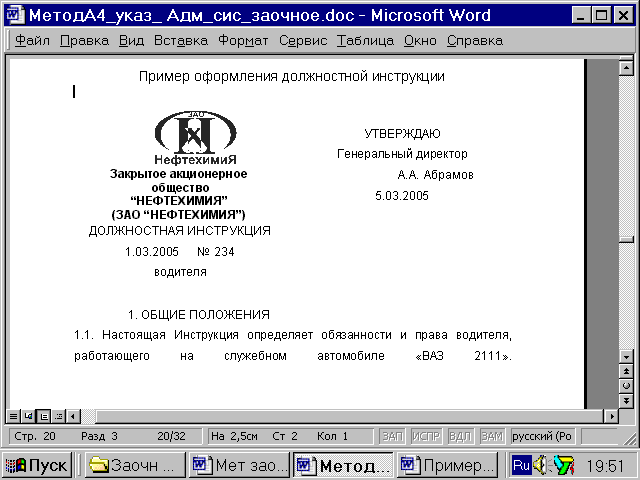This screenshot has width=640, height=480.
Task: Open the Окно menu
Action: click(420, 41)
